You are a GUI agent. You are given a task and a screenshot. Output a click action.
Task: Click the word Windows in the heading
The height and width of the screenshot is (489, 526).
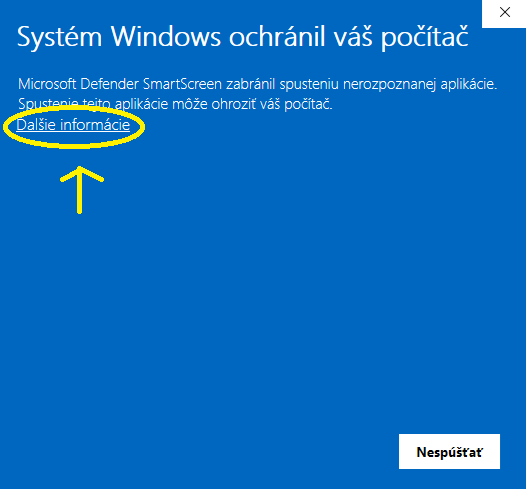click(166, 36)
